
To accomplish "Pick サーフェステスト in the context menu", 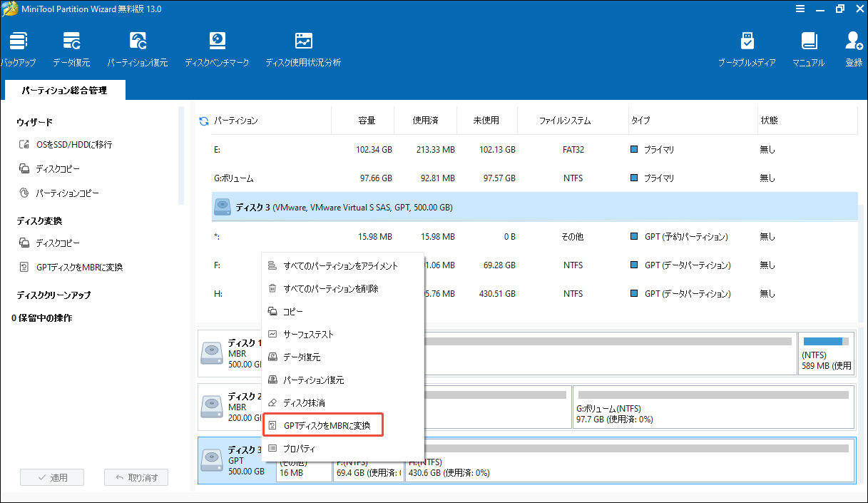I will point(308,335).
